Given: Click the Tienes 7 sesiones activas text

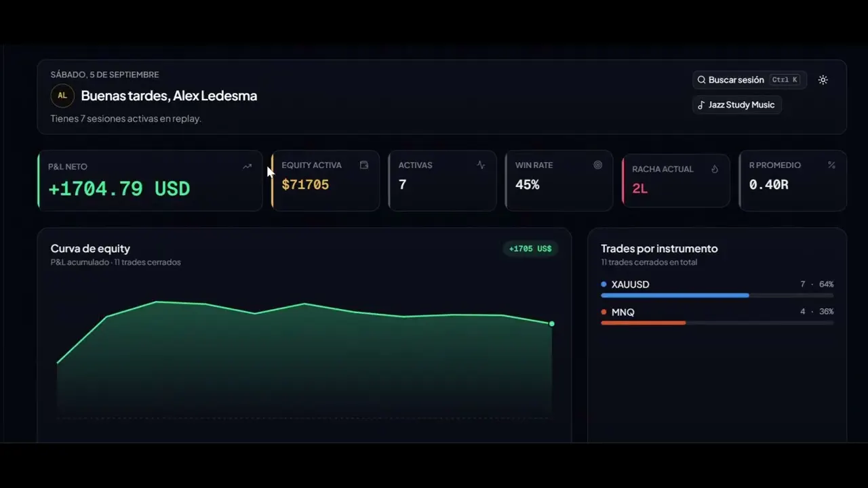Looking at the screenshot, I should pyautogui.click(x=125, y=119).
